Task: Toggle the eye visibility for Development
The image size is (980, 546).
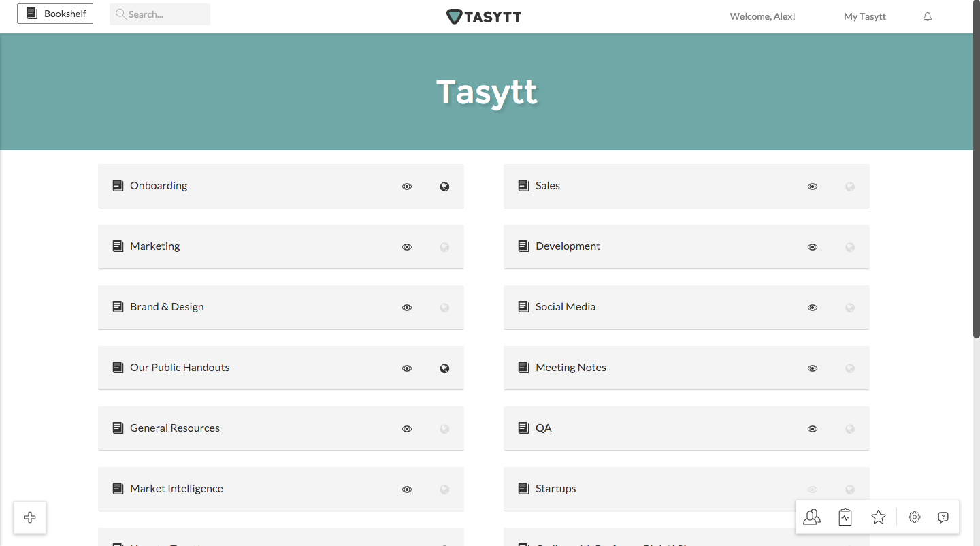Action: 813,247
